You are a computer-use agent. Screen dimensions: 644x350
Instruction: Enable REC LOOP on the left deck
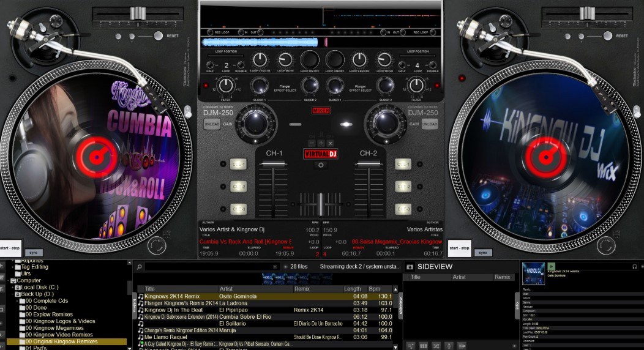point(210,32)
